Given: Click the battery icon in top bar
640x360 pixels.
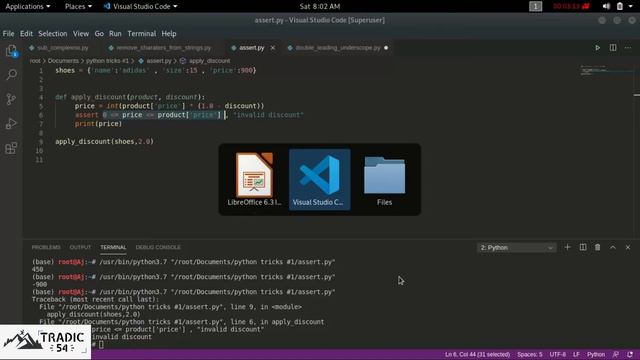Looking at the screenshot, I should point(620,6).
